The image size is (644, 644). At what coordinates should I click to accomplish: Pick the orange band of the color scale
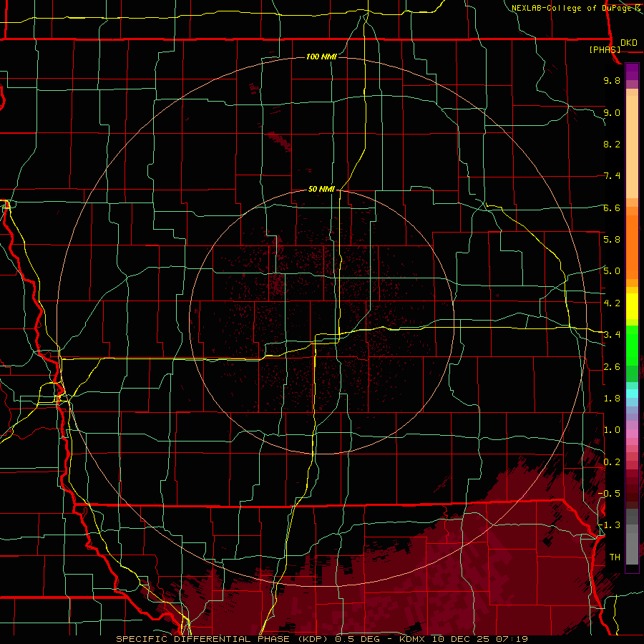point(632,246)
